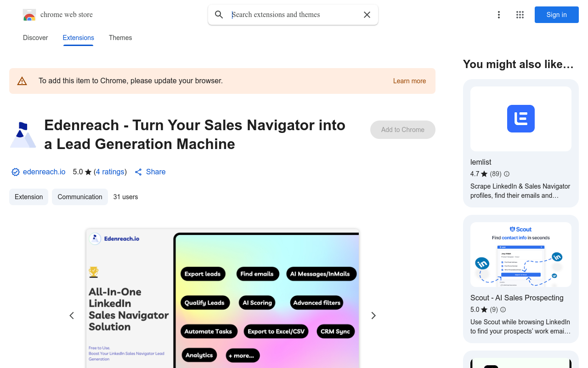Open the Google apps grid
The height and width of the screenshot is (368, 588).
click(x=520, y=15)
